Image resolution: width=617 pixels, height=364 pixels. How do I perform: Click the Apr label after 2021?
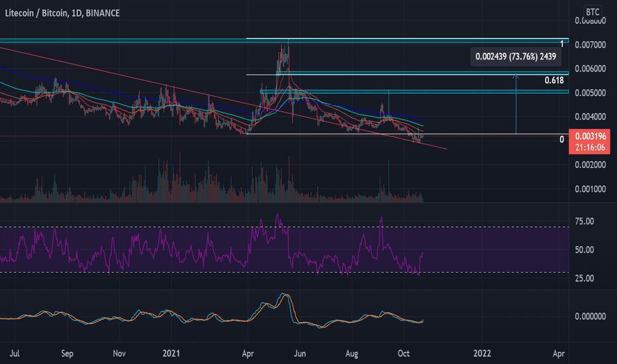pos(248,353)
